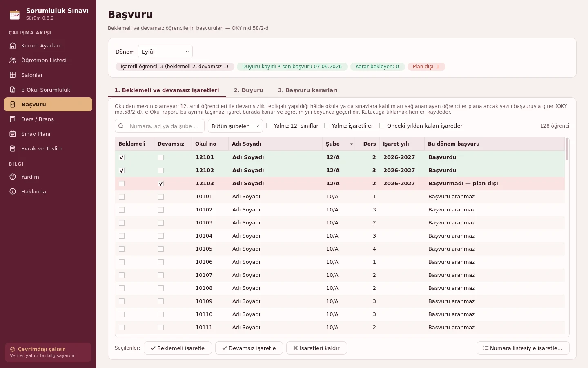The height and width of the screenshot is (368, 588).
Task: Go to Öğretmen Listesi in the sidebar
Action: (x=48, y=60)
